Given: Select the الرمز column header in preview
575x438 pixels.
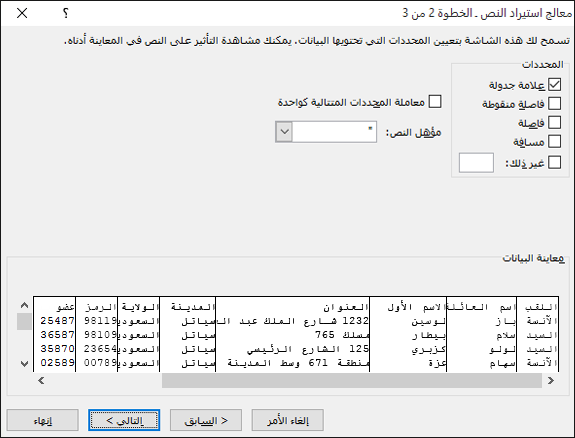Looking at the screenshot, I should pos(100,307).
